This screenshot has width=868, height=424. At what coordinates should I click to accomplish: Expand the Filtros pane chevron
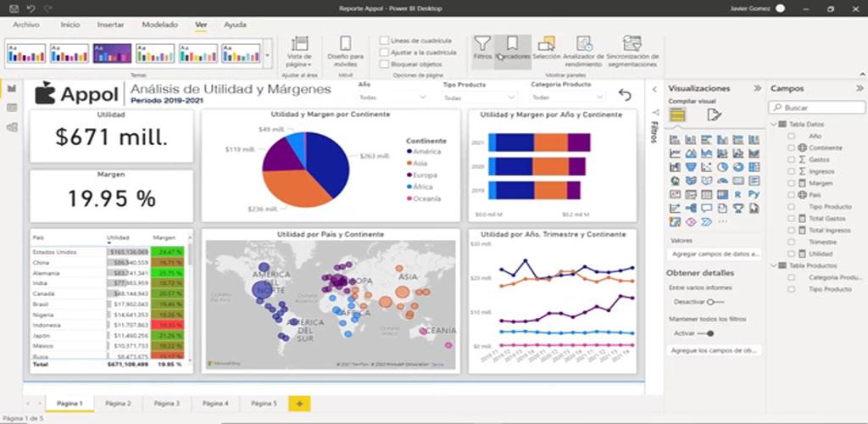[654, 90]
